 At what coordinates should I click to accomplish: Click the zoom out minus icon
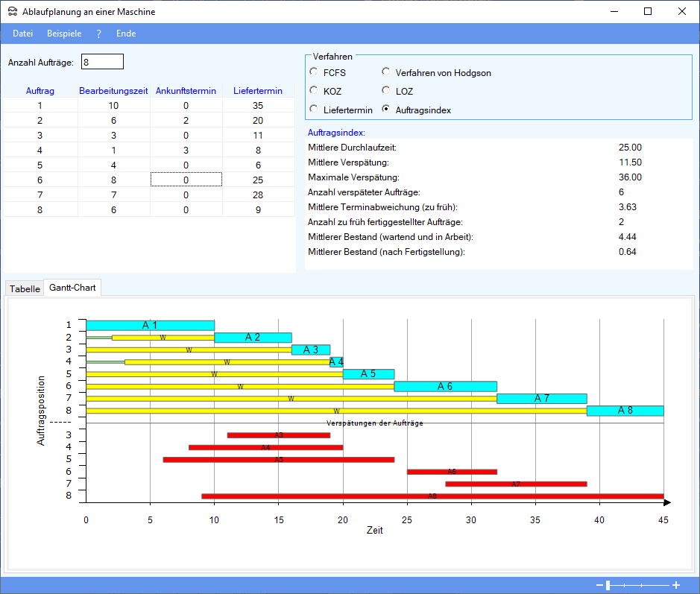click(x=599, y=586)
